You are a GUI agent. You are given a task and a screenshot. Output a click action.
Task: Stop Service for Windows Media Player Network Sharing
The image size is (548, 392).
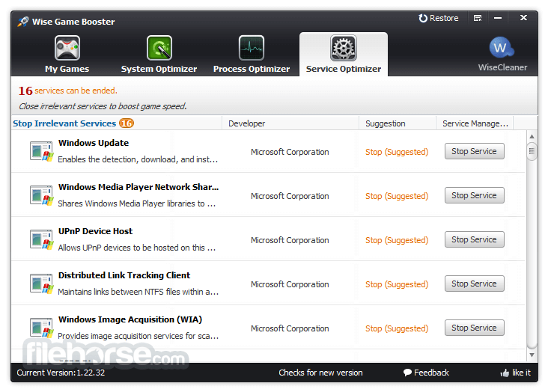(474, 195)
